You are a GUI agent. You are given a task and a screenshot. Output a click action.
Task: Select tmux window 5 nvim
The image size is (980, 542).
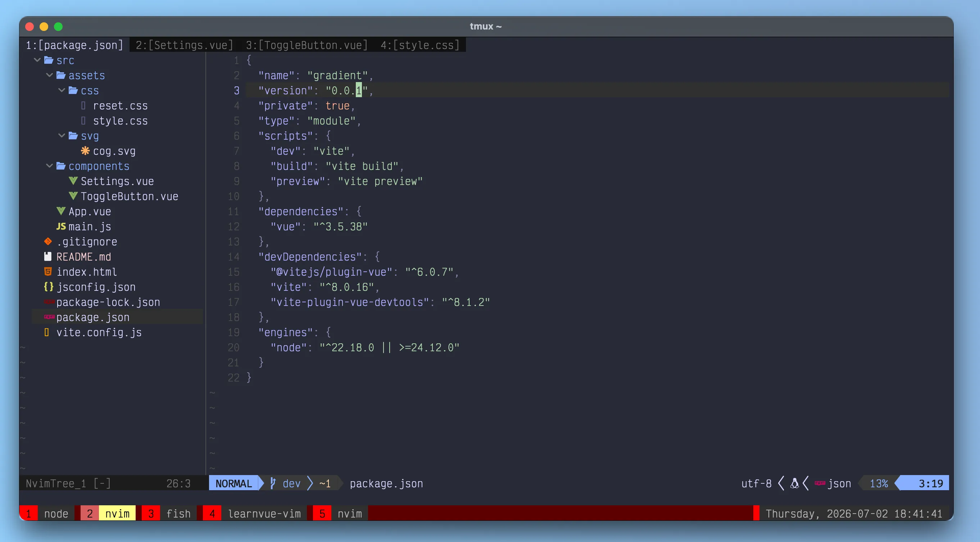coord(340,514)
